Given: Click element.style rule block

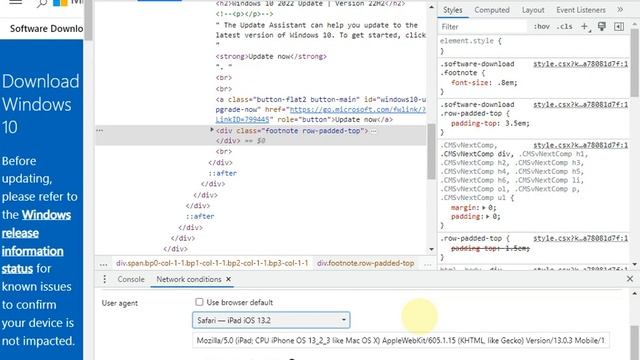Looking at the screenshot, I should click(533, 46).
